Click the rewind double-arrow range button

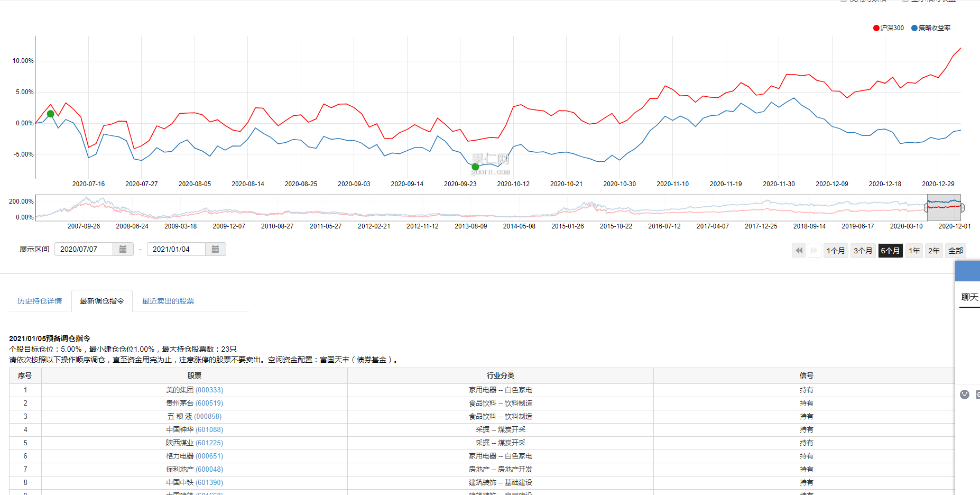(x=799, y=251)
